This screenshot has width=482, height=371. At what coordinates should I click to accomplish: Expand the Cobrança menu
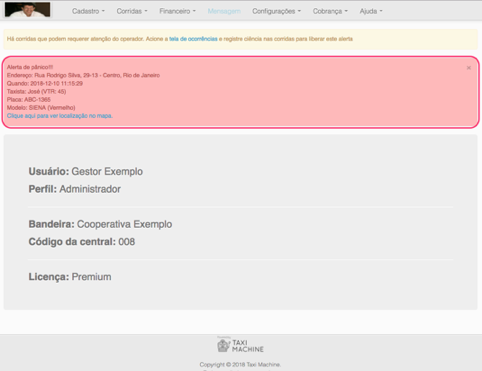click(x=330, y=11)
